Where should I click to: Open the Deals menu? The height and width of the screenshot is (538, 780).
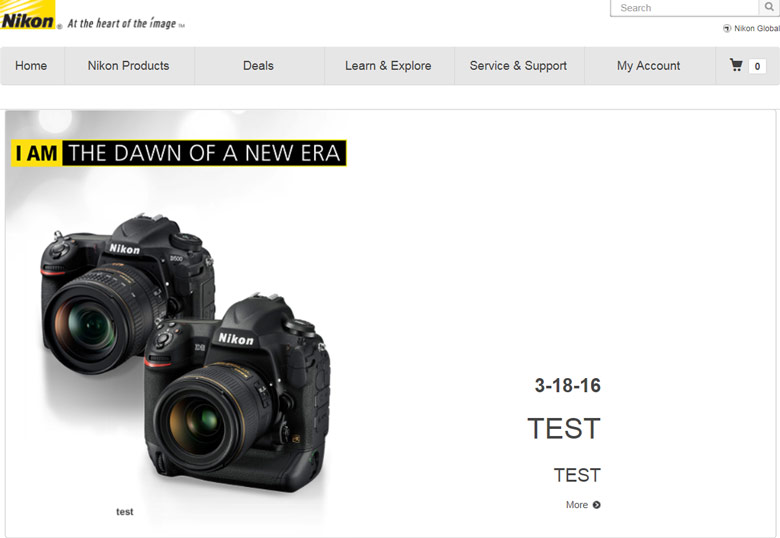coord(259,66)
